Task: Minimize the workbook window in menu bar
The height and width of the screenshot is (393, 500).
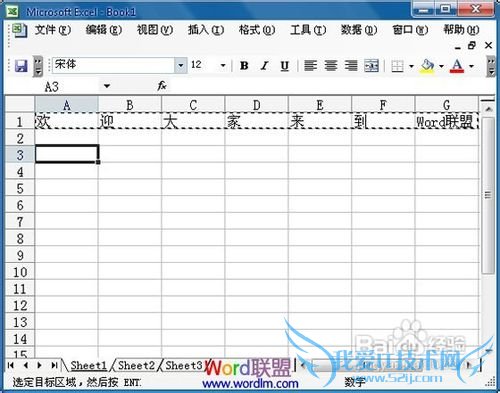Action: point(458,48)
